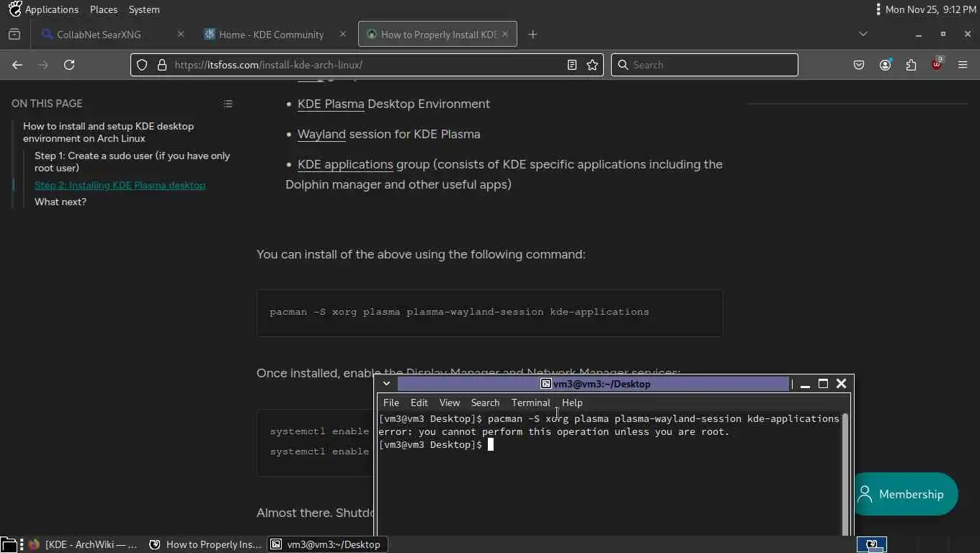Viewport: 980px width, 553px height.
Task: Bookmark this page with star icon
Action: (592, 65)
